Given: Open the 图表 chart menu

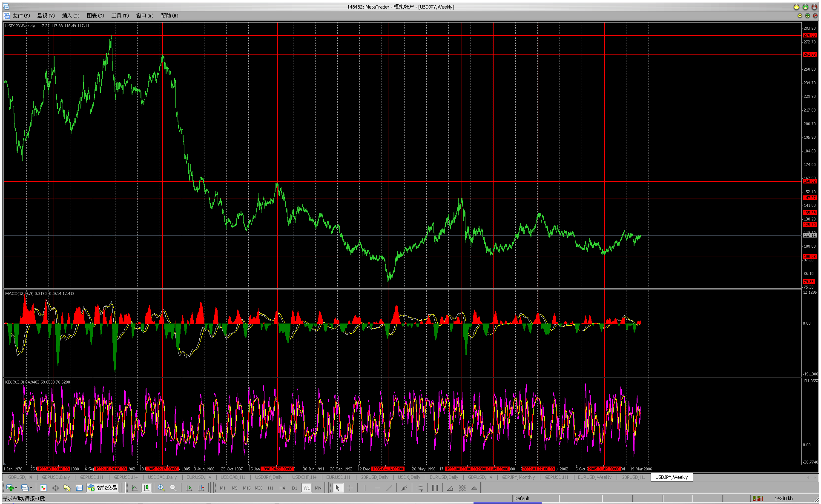Looking at the screenshot, I should (95, 16).
